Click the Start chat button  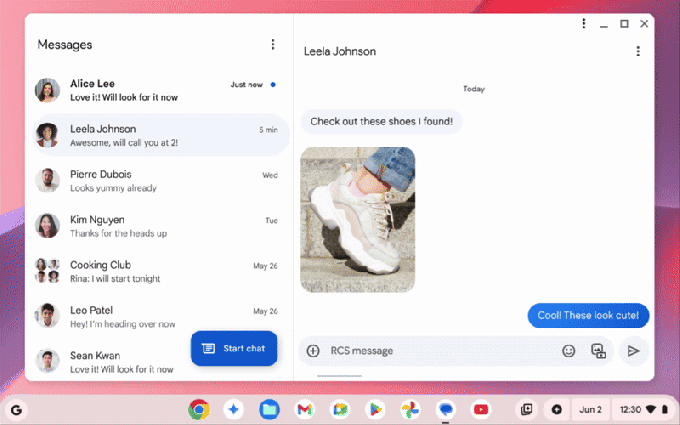click(234, 348)
